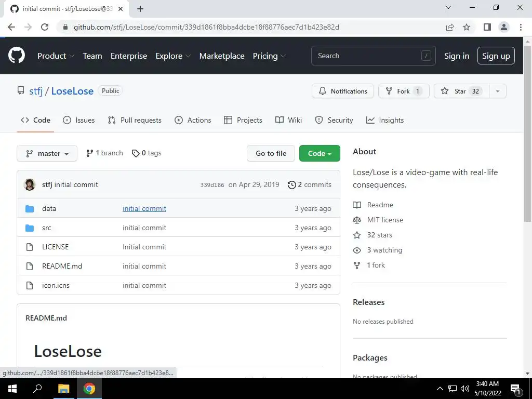This screenshot has height=399, width=532.
Task: Click the GitHub Octocat logo
Action: pyautogui.click(x=16, y=55)
